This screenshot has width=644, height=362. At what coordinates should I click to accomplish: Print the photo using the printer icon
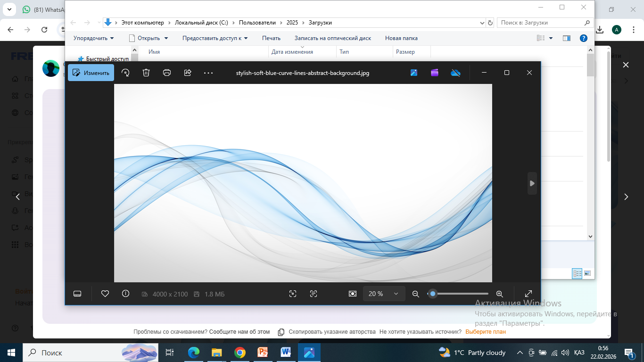tap(167, 73)
